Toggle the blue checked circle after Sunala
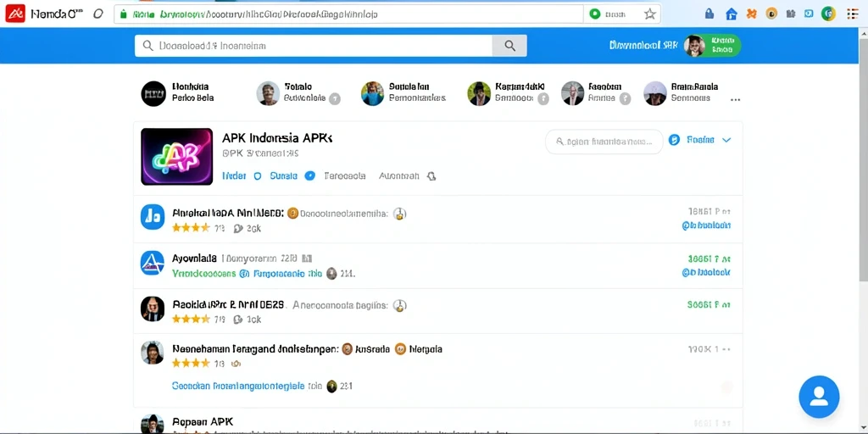The image size is (868, 434). 310,176
